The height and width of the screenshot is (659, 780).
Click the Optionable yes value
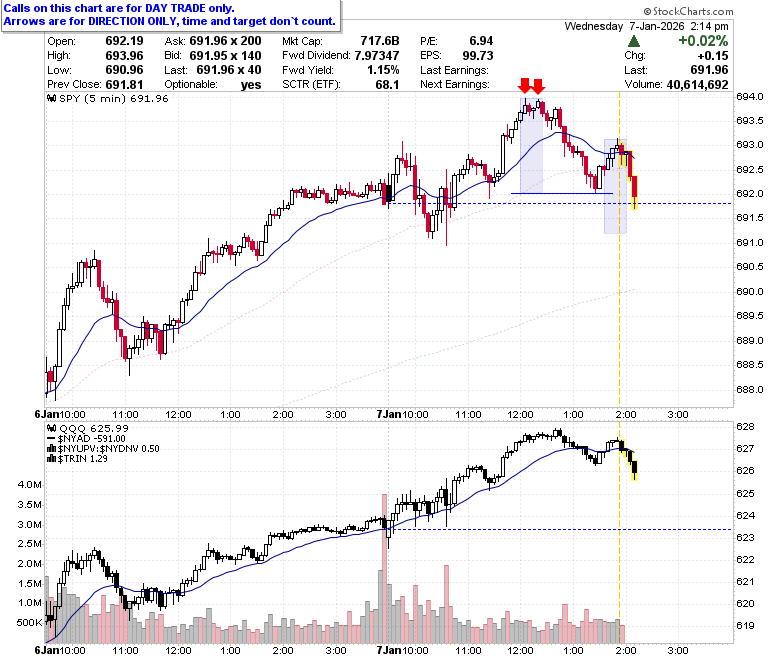(x=251, y=85)
